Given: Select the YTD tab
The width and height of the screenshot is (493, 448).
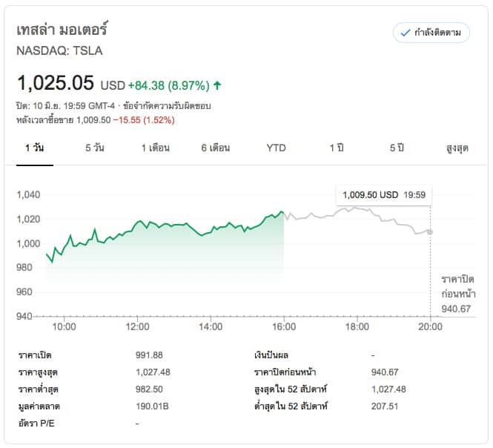Looking at the screenshot, I should coord(276,148).
